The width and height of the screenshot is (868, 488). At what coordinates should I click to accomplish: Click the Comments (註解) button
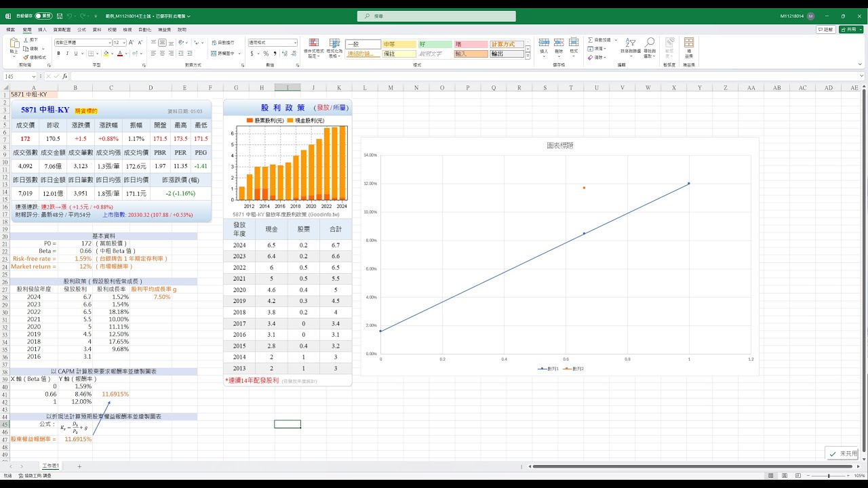point(826,30)
